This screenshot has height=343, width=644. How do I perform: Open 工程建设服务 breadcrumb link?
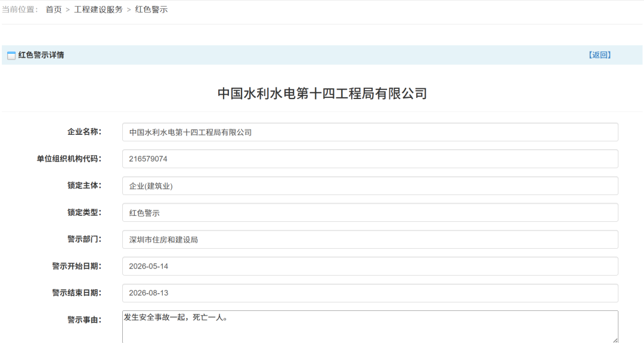click(98, 10)
